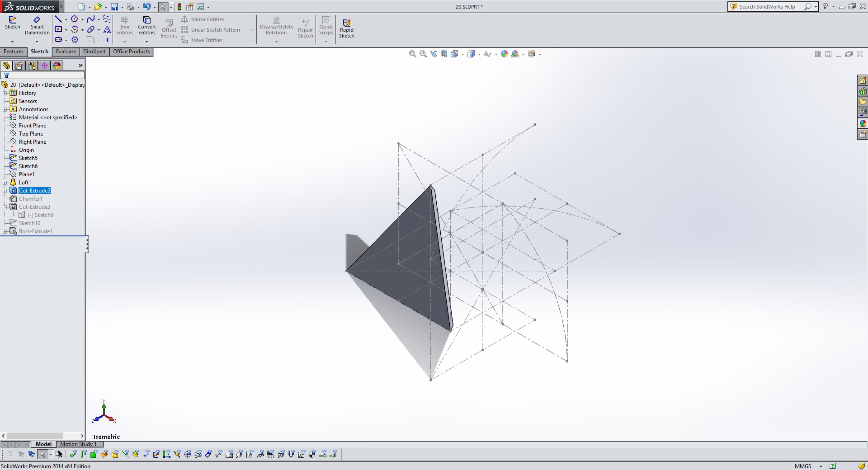Screen dimensions: 868x470
Task: Toggle the Filter Center of Mass filter
Action: (312, 454)
